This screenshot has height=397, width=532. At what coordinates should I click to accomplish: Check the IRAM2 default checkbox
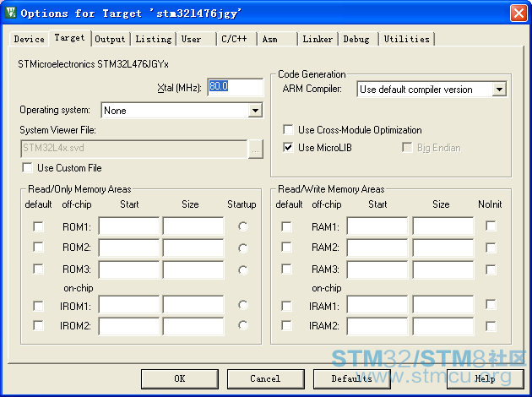pyautogui.click(x=287, y=325)
